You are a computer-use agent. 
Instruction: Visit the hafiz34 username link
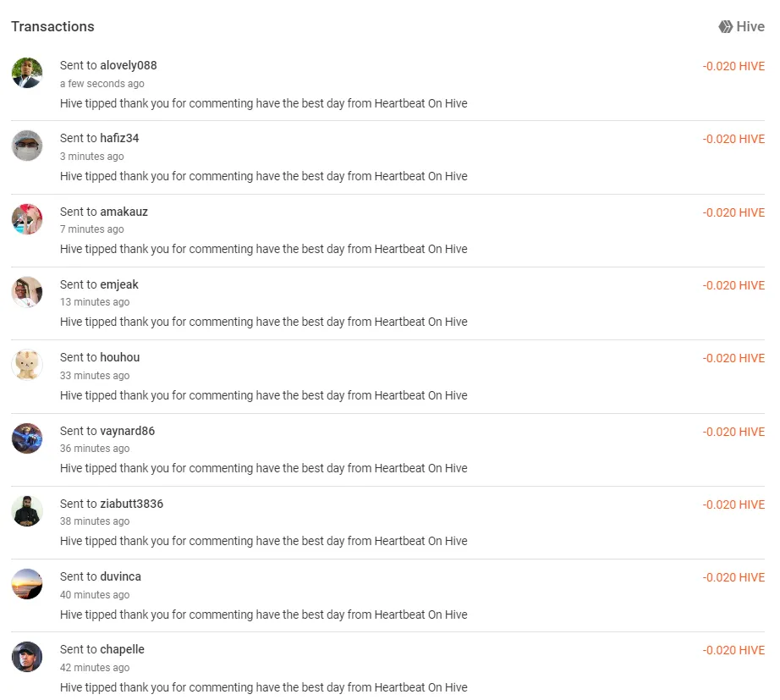pos(119,138)
